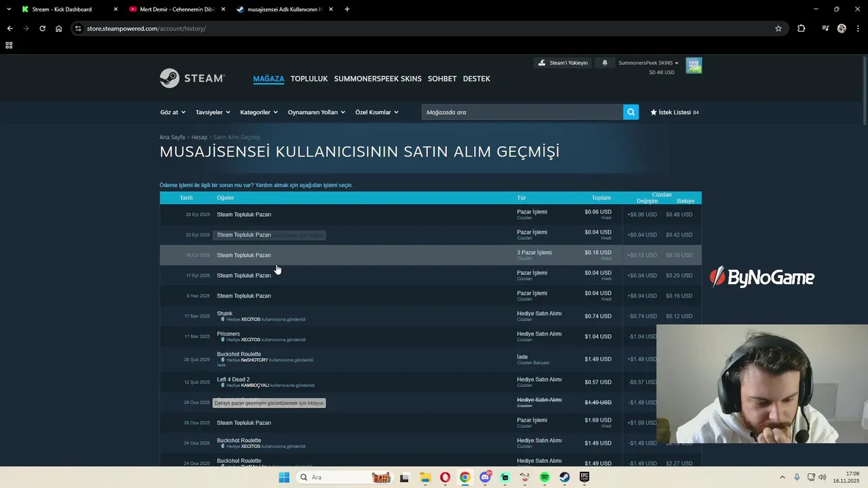This screenshot has width=868, height=488.
Task: Open the tab search dropdown arrow
Action: [9, 9]
